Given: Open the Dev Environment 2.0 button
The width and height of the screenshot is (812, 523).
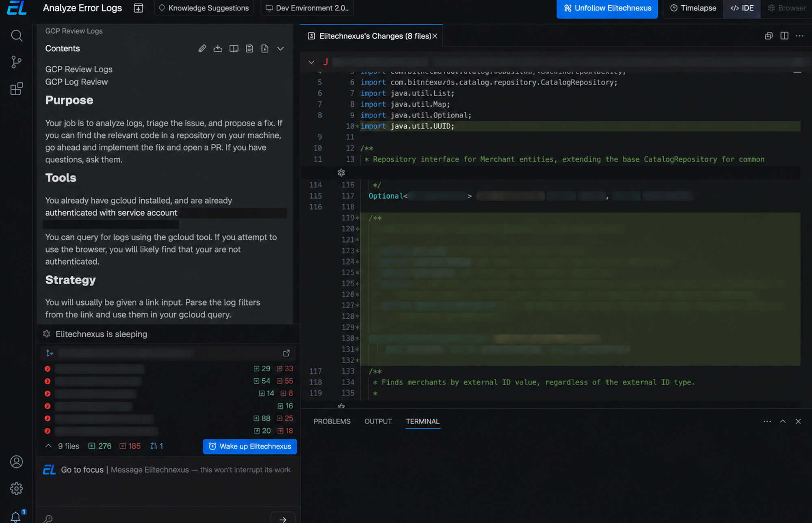Looking at the screenshot, I should click(307, 8).
